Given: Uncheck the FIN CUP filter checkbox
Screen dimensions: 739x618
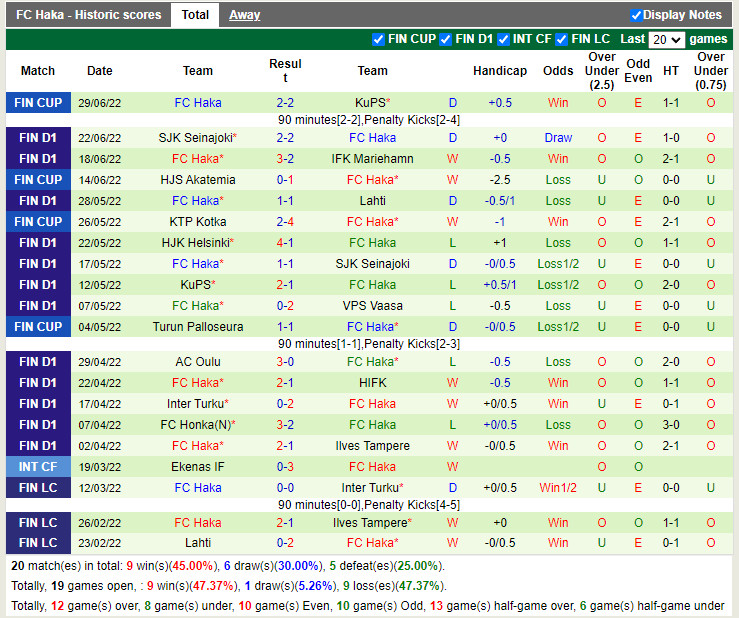Looking at the screenshot, I should 378,39.
